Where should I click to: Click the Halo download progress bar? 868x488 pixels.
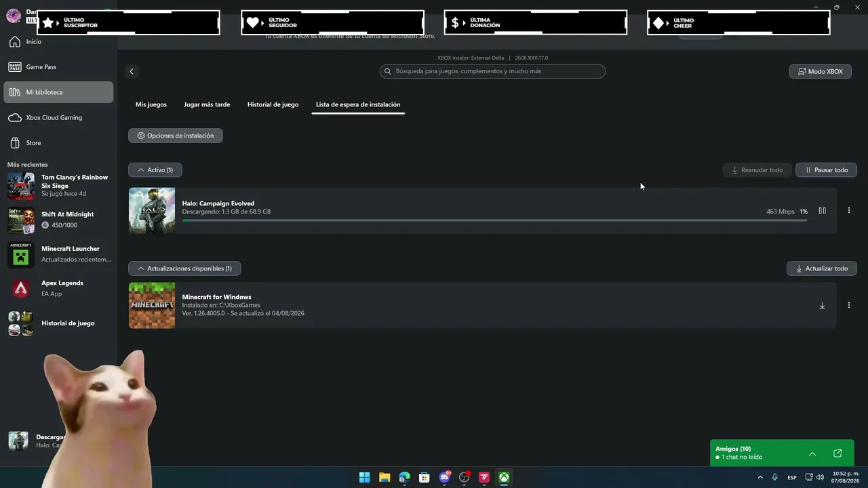coord(495,220)
